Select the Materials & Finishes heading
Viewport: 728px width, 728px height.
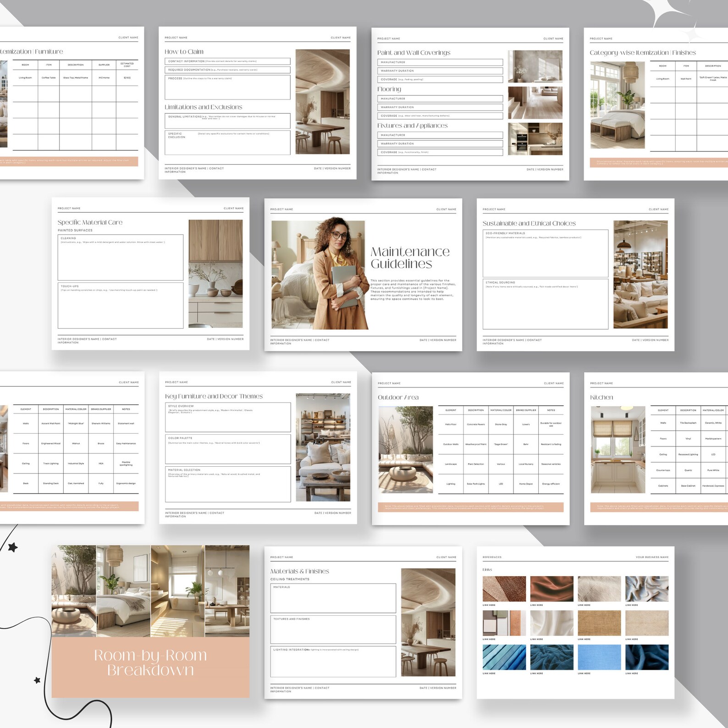[x=300, y=571]
